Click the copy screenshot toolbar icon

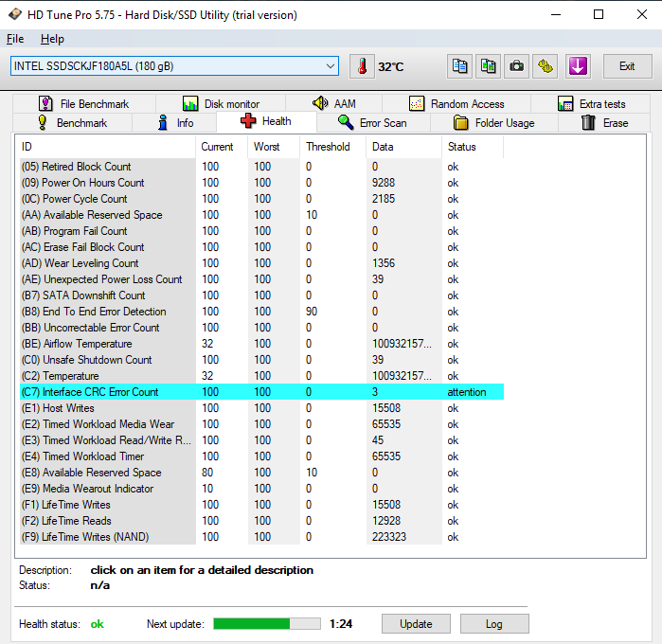(488, 66)
